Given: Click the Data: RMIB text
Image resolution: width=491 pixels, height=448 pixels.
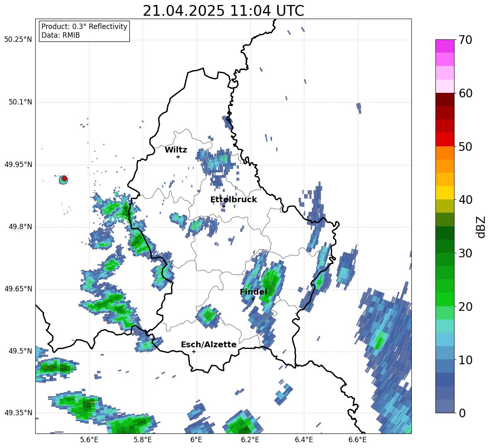Looking at the screenshot, I should pos(61,35).
